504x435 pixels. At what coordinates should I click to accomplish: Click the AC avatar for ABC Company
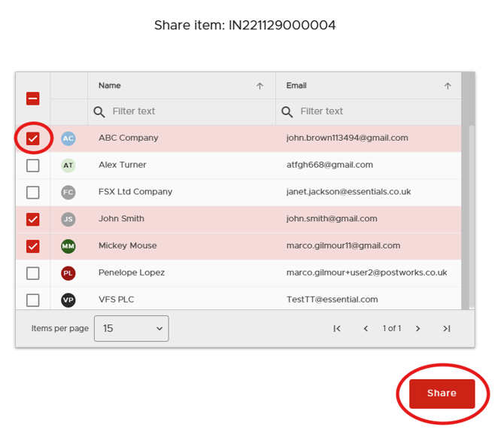tap(68, 138)
